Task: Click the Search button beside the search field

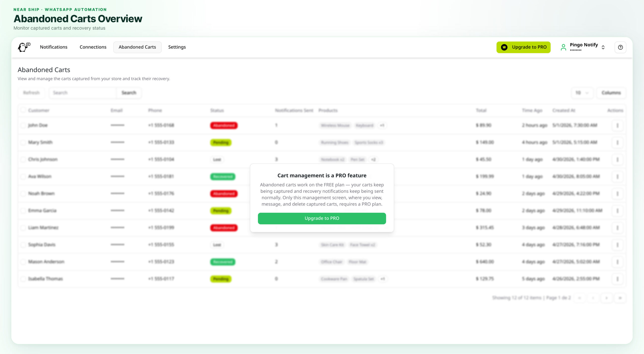Action: click(129, 93)
